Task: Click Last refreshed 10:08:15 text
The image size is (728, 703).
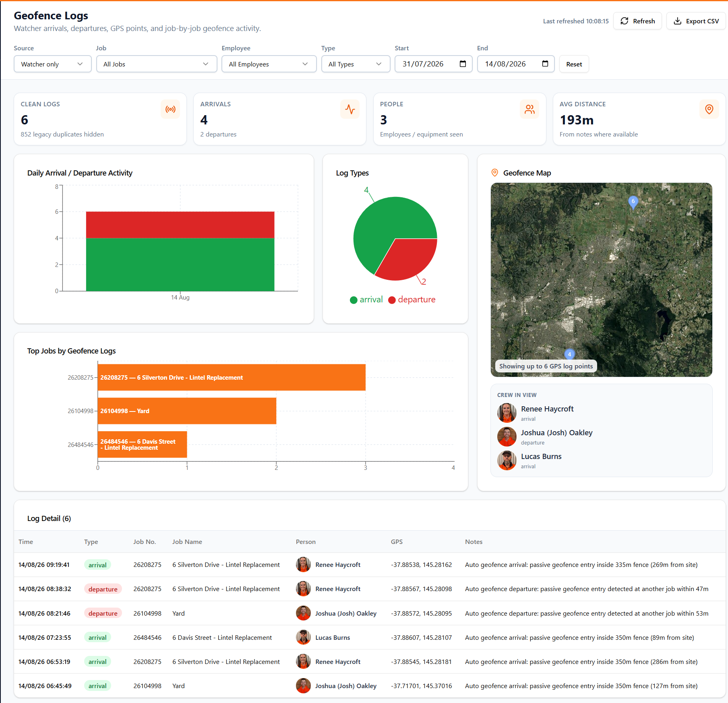Action: (x=576, y=21)
